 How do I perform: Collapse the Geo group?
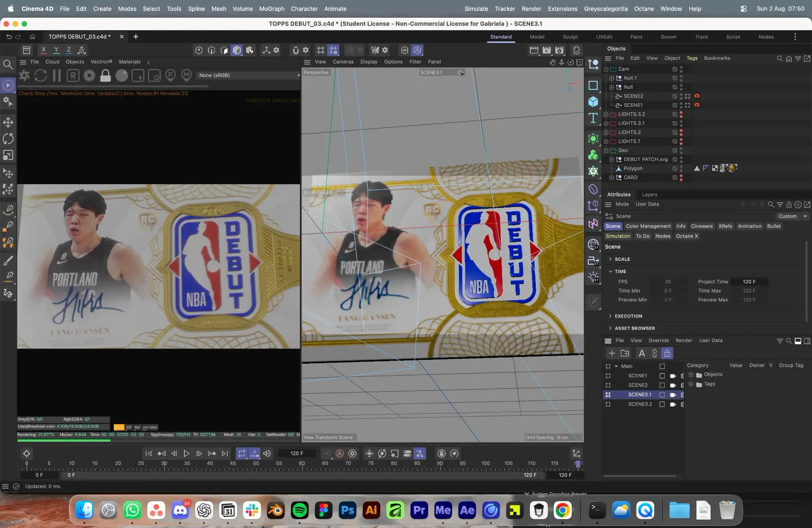[606, 151]
